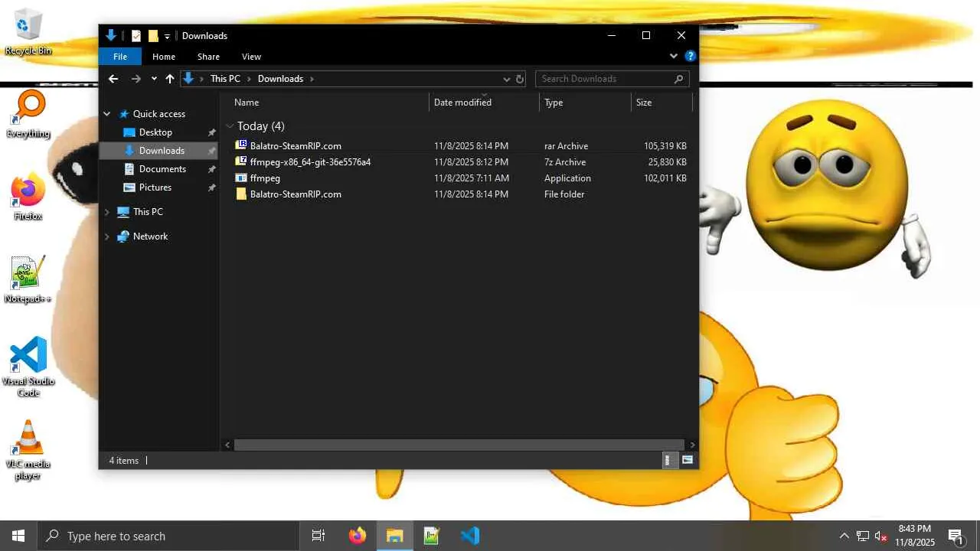The height and width of the screenshot is (551, 980).
Task: Open the File menu
Action: [x=120, y=57]
